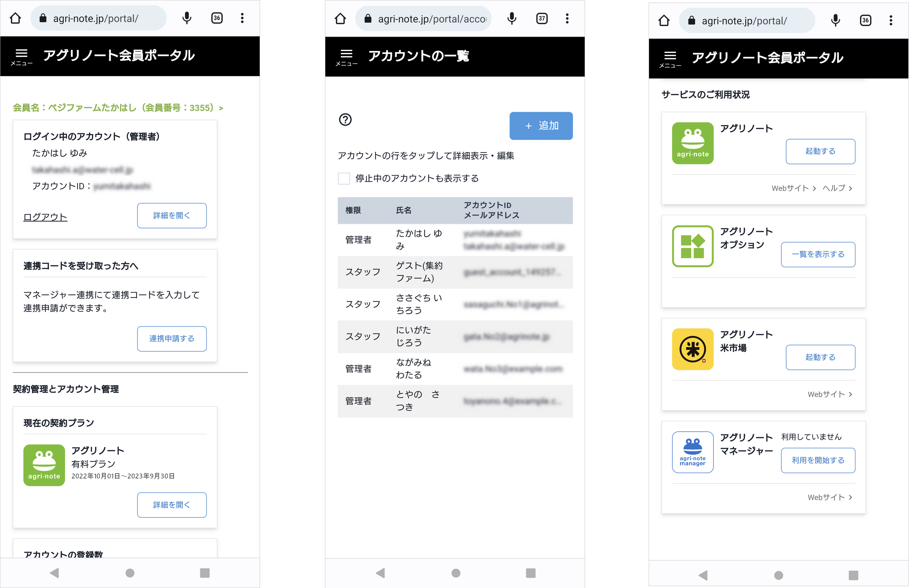Click 詳細を開く in logged-in account card
This screenshot has height=588, width=910.
click(172, 216)
